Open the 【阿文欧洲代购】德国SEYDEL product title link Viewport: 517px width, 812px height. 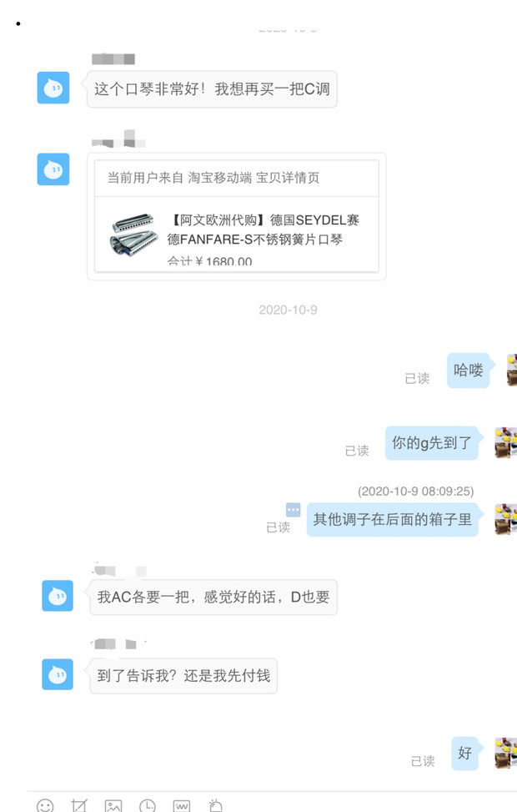click(x=263, y=229)
